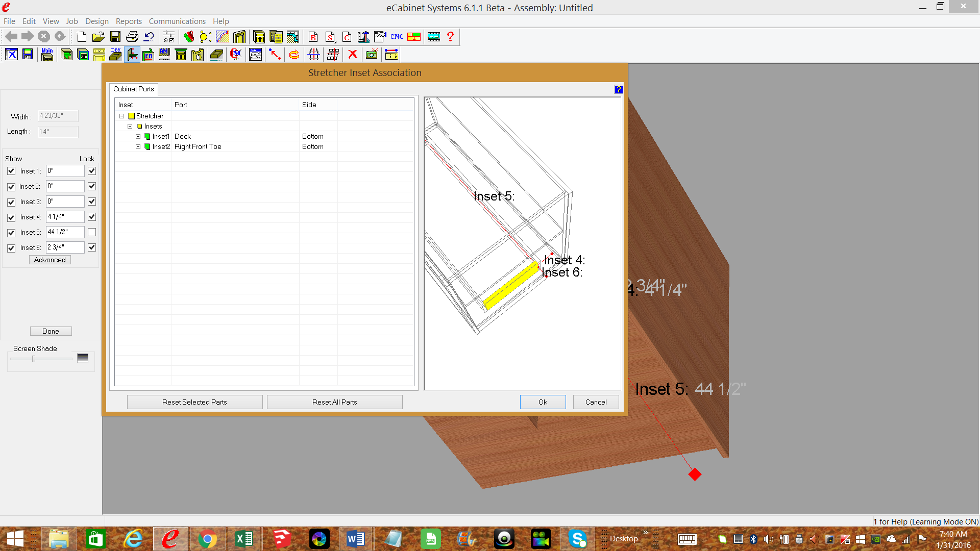
Task: Select the Cabinet Parts tab
Action: (x=133, y=89)
